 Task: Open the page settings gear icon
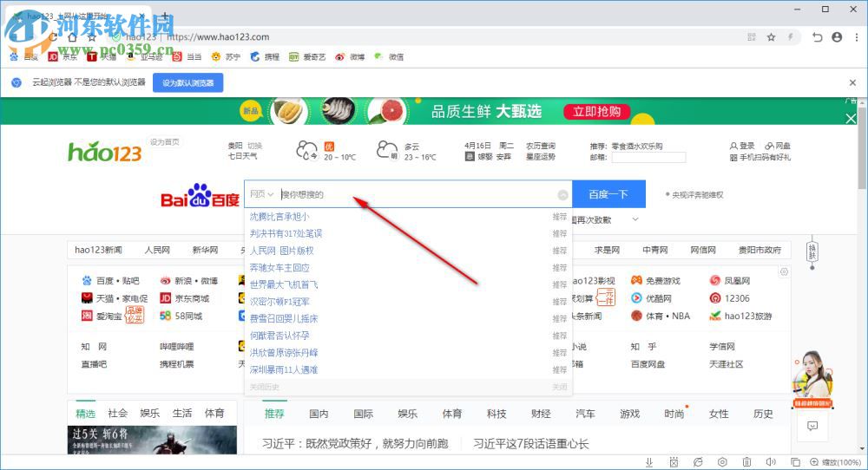[784, 271]
